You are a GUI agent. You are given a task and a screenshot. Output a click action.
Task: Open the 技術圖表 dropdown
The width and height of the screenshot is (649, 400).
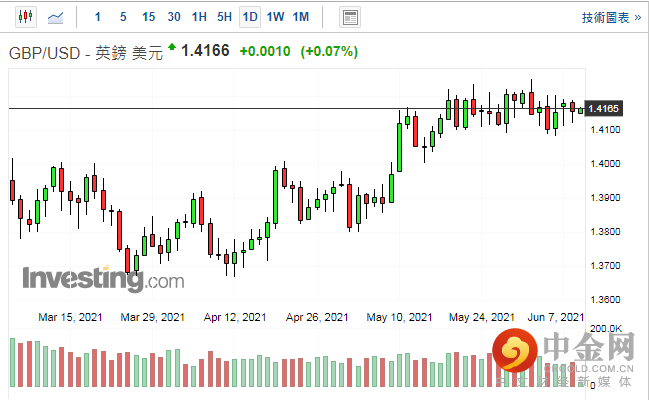(x=610, y=17)
